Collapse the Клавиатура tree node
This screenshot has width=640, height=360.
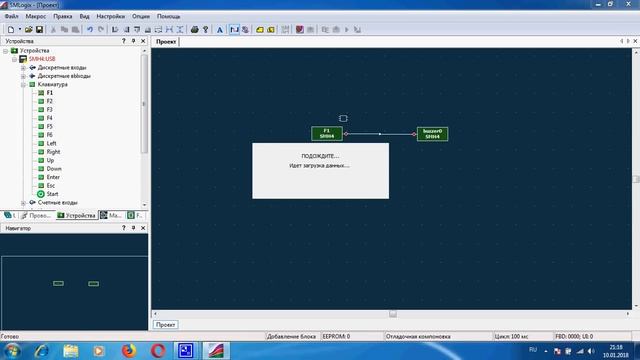[x=23, y=84]
